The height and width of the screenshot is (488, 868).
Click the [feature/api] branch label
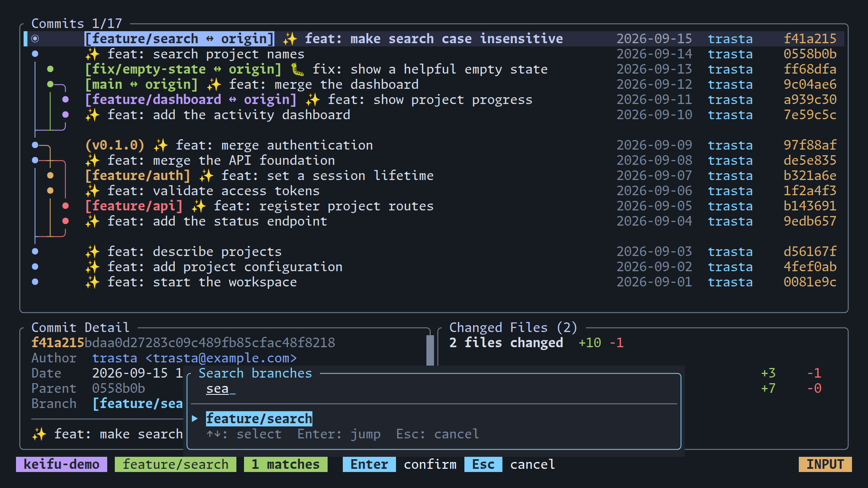pyautogui.click(x=134, y=206)
